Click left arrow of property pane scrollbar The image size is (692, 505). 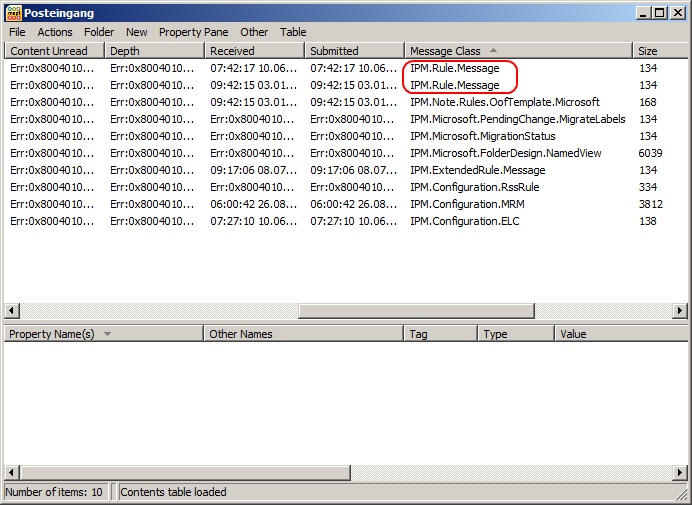point(11,473)
